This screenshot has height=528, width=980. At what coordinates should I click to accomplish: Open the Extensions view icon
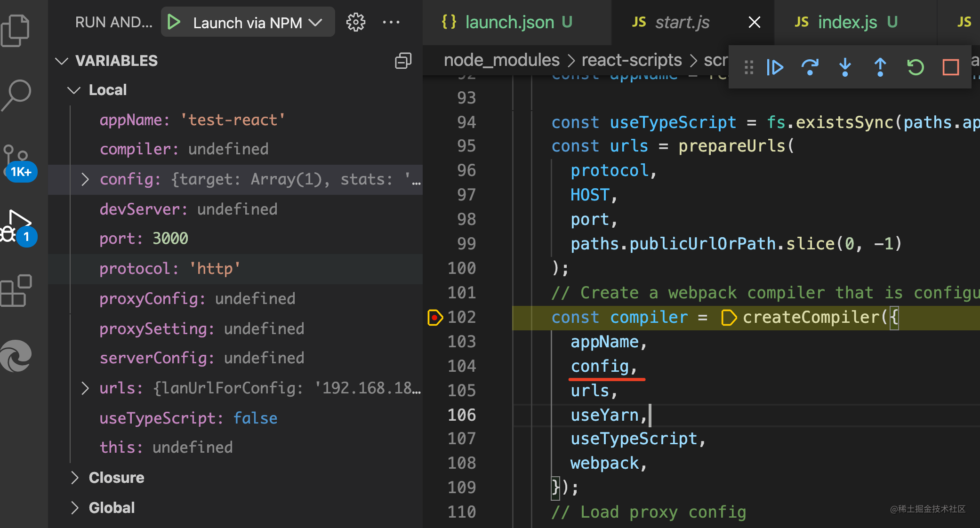pyautogui.click(x=16, y=291)
